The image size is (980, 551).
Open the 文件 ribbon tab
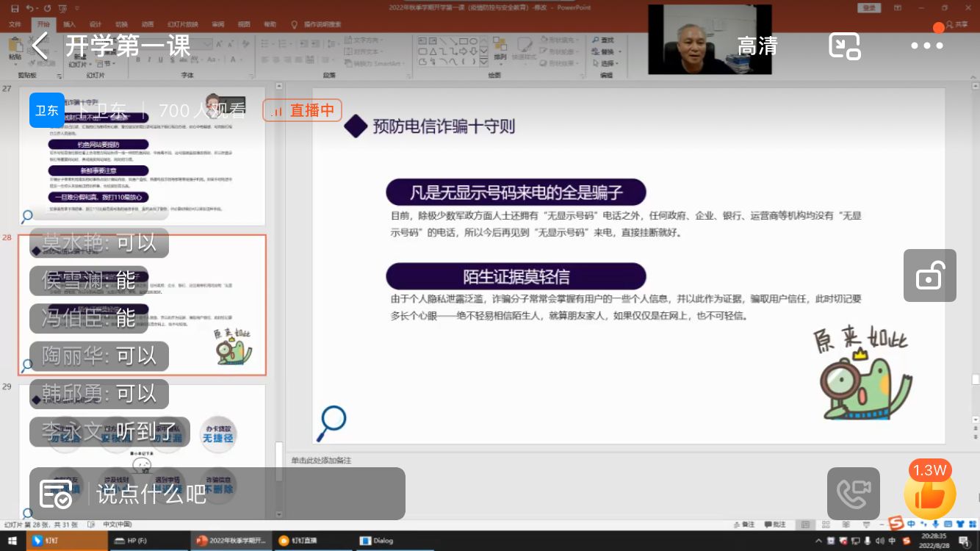click(15, 24)
